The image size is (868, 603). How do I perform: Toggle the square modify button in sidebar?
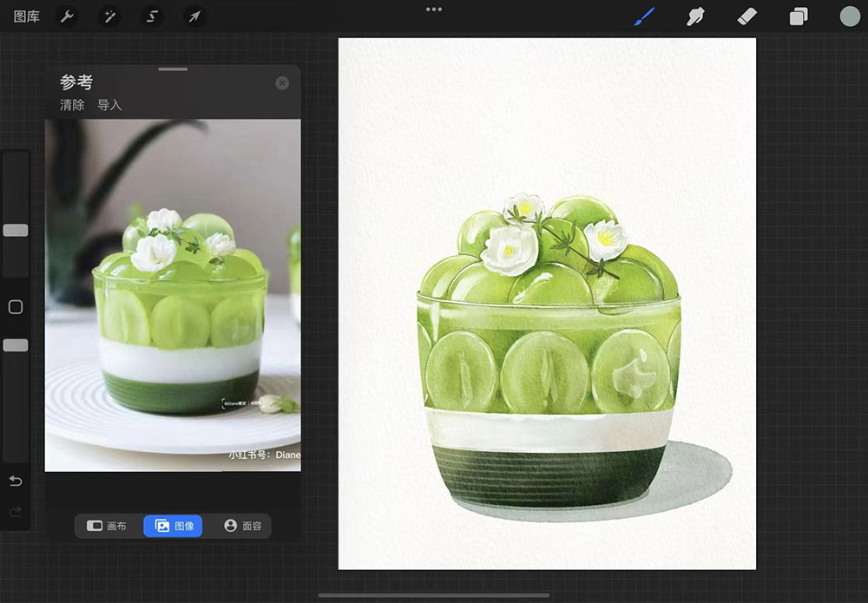coord(16,307)
